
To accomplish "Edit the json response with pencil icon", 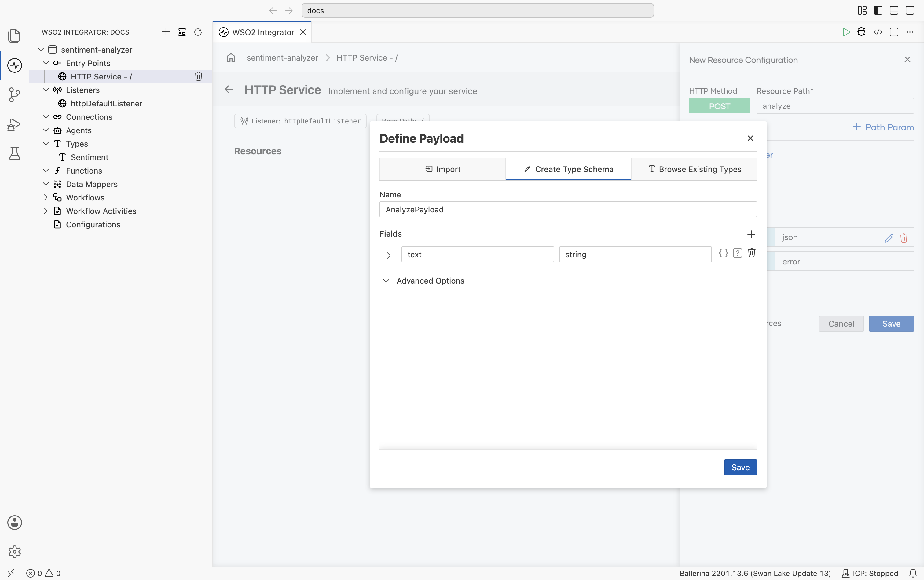I will click(889, 238).
